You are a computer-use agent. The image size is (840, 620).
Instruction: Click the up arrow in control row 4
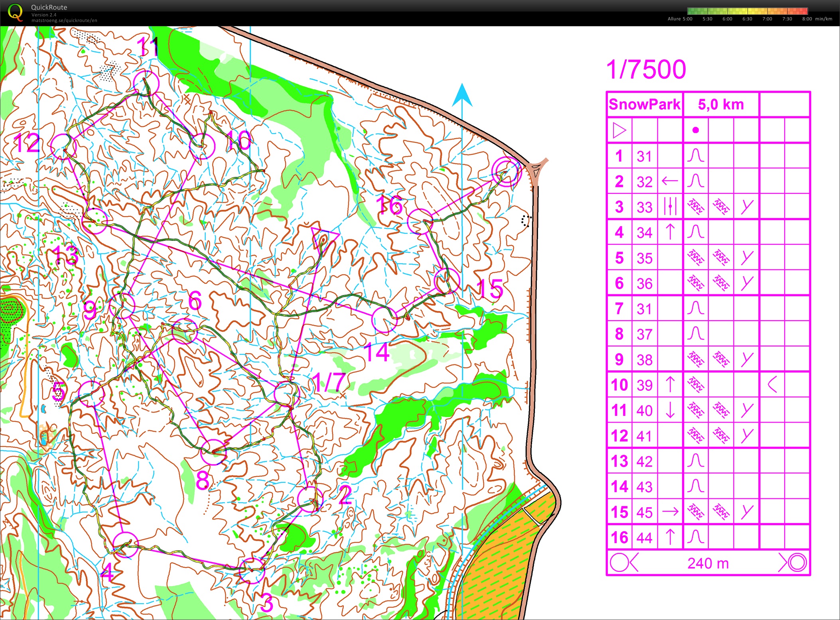click(x=670, y=232)
